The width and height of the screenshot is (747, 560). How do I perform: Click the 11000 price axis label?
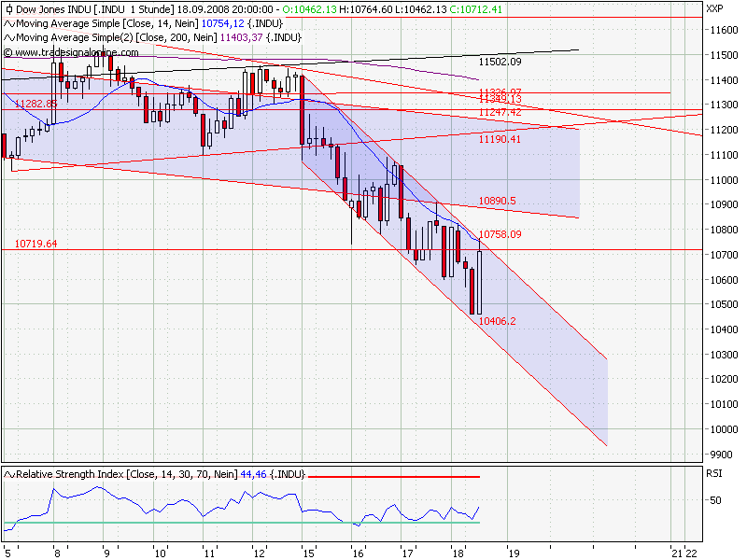(x=725, y=180)
